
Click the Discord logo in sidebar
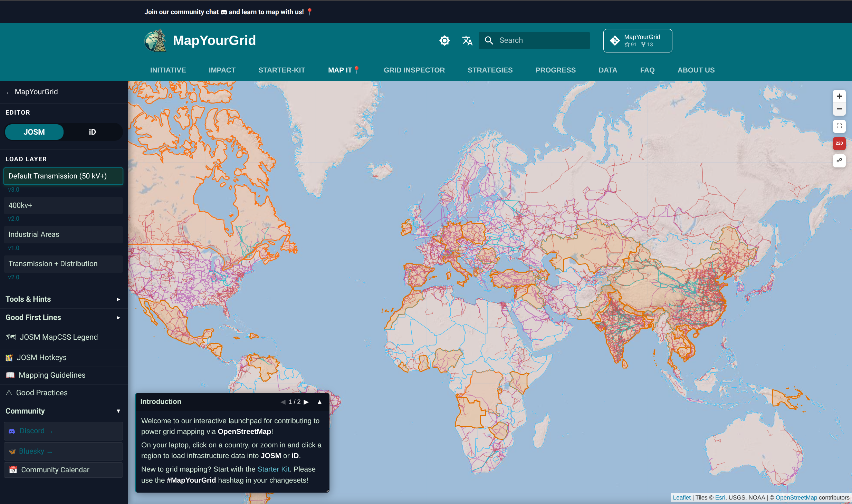click(x=12, y=431)
